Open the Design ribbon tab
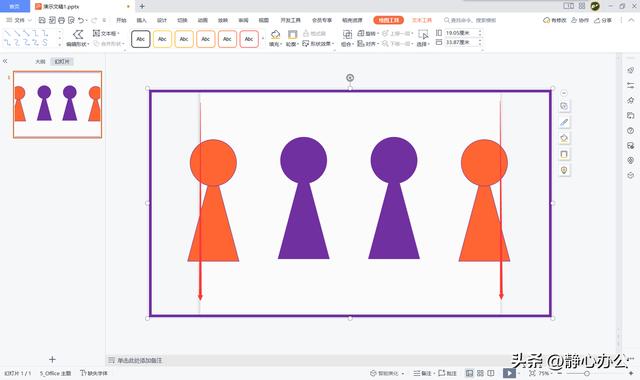Image resolution: width=640 pixels, height=380 pixels. pyautogui.click(x=162, y=20)
